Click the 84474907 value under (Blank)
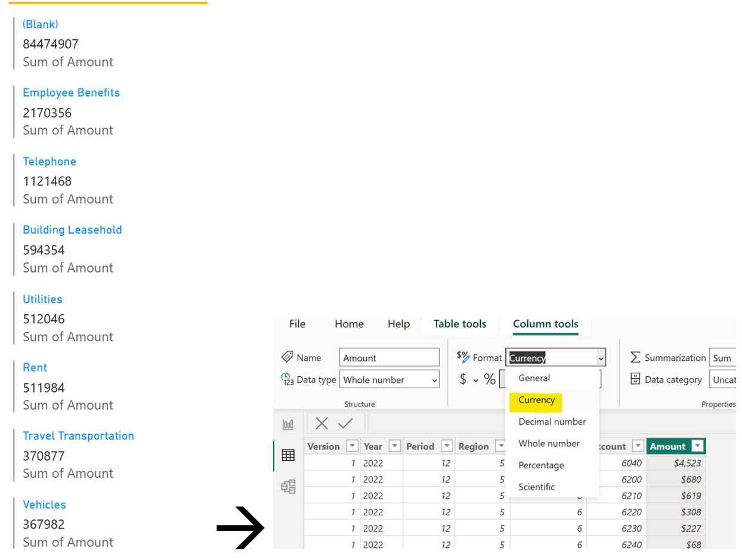Viewport: 742px width, 560px height. click(x=51, y=44)
